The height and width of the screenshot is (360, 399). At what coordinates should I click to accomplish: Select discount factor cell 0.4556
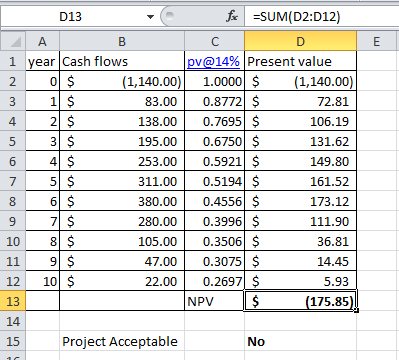214,201
